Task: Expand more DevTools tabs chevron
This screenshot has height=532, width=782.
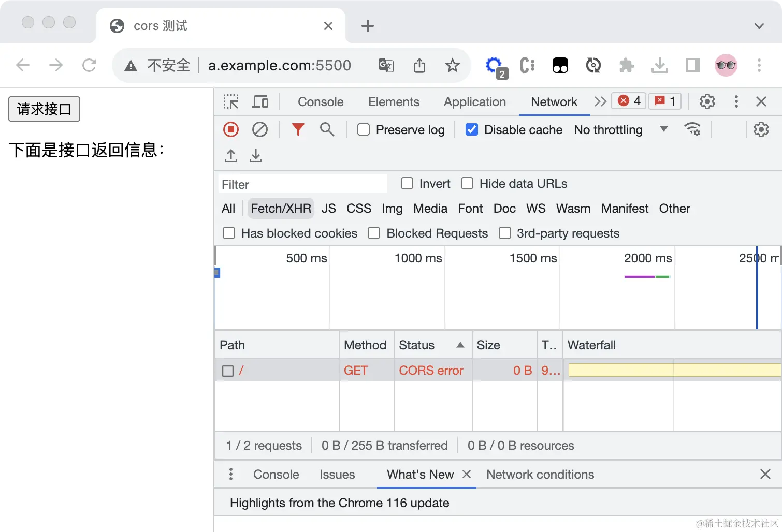Action: (x=600, y=101)
